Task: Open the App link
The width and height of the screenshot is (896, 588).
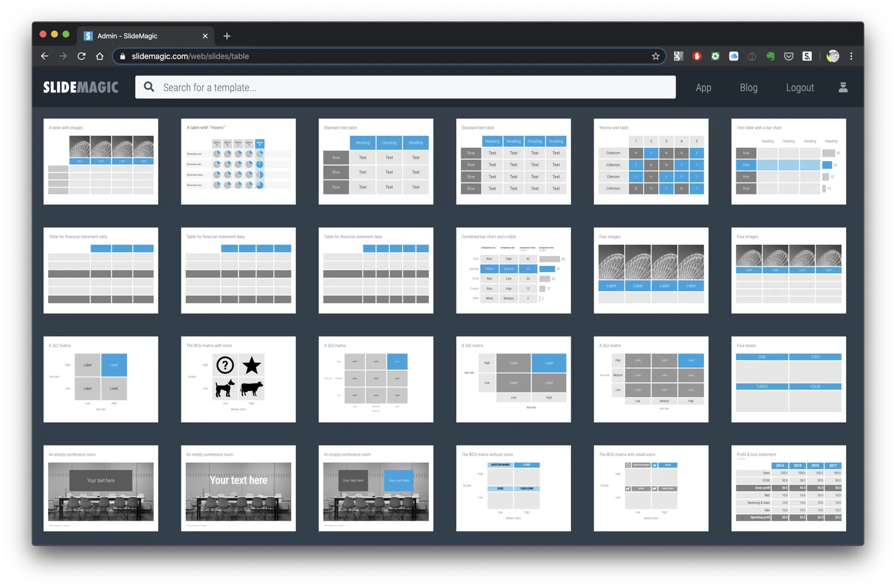Action: pos(703,87)
